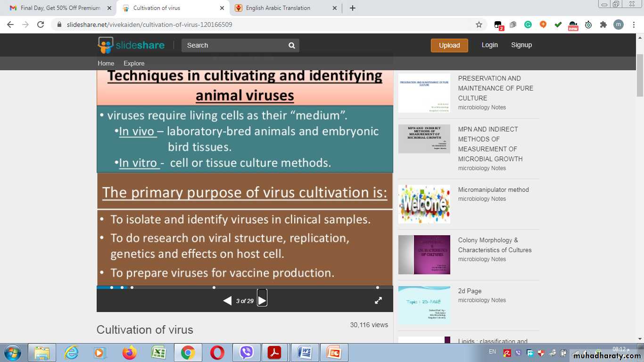The height and width of the screenshot is (362, 644).
Task: Open the Micromanipulator method thumbnail
Action: pyautogui.click(x=424, y=204)
